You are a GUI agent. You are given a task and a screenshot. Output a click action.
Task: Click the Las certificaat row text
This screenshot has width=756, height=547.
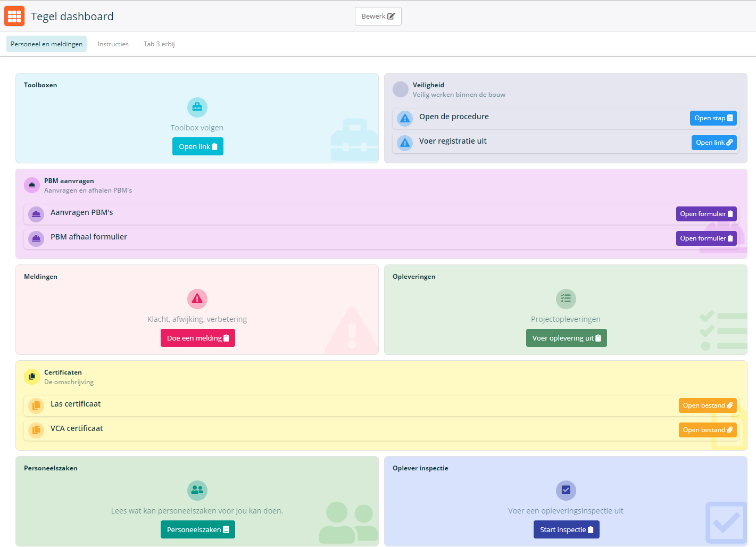pos(76,404)
